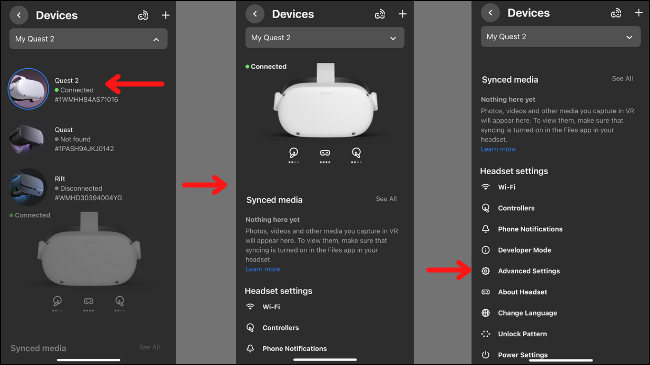The image size is (650, 365).
Task: Select the Quest 2 serial number text
Action: [x=86, y=100]
